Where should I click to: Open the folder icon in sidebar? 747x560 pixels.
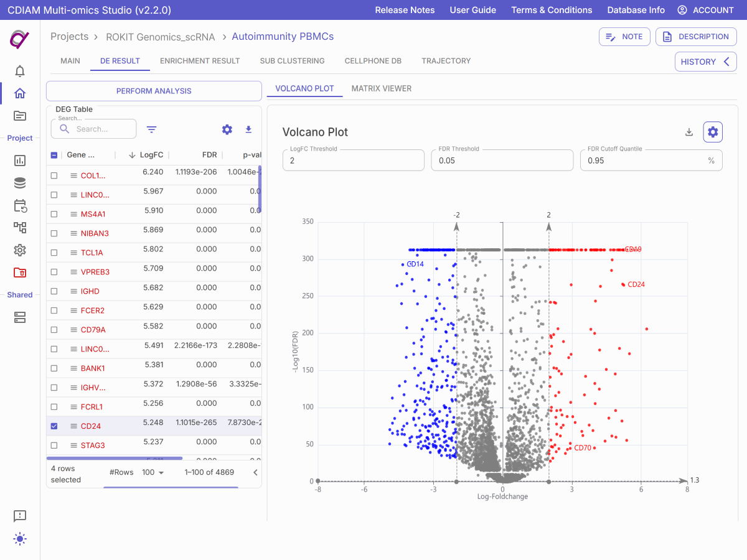(x=20, y=116)
